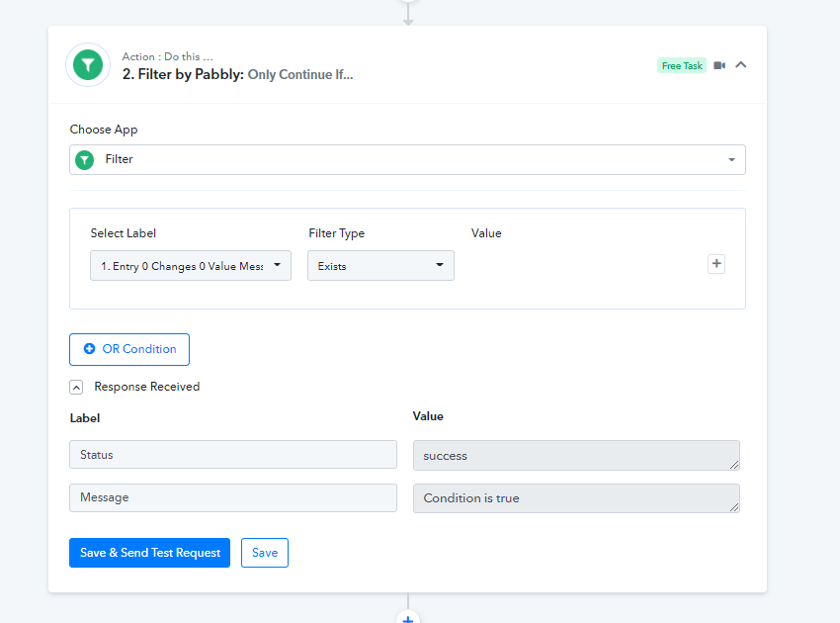Click the Choose App caret arrow
Screen dimensions: 840x623
(731, 160)
